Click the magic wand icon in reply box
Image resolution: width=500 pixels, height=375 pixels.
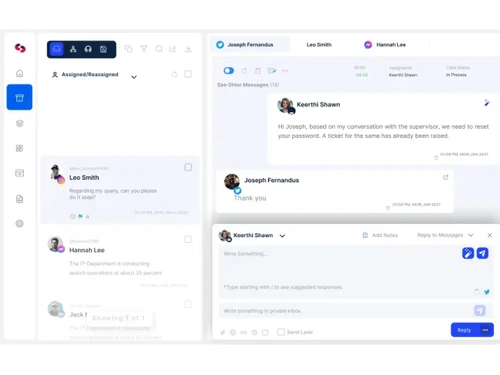[x=468, y=253]
